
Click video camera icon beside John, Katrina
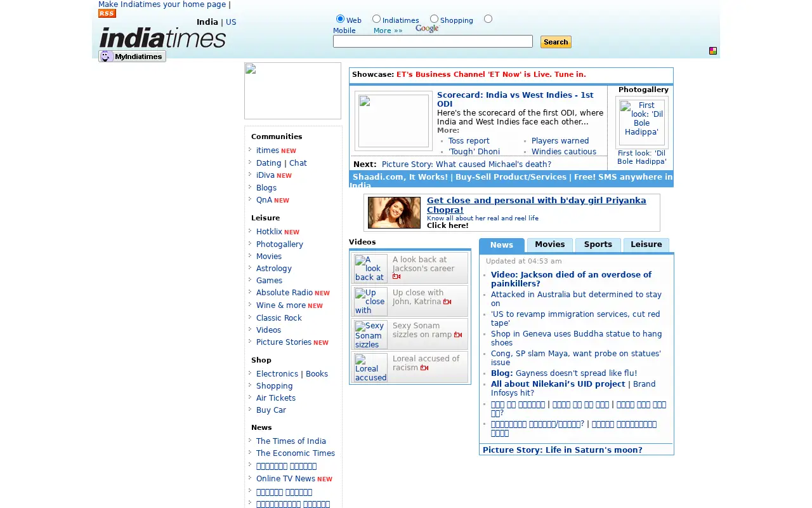click(447, 302)
